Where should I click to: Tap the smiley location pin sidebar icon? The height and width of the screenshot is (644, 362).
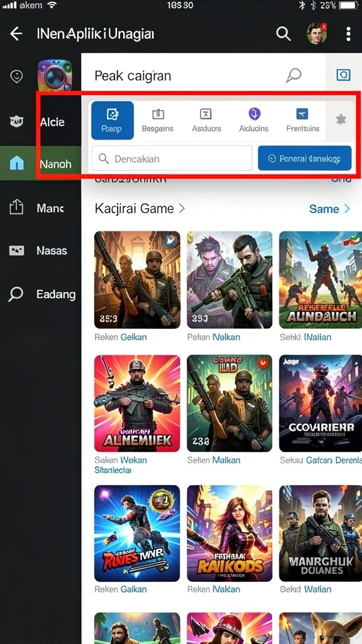point(16,76)
